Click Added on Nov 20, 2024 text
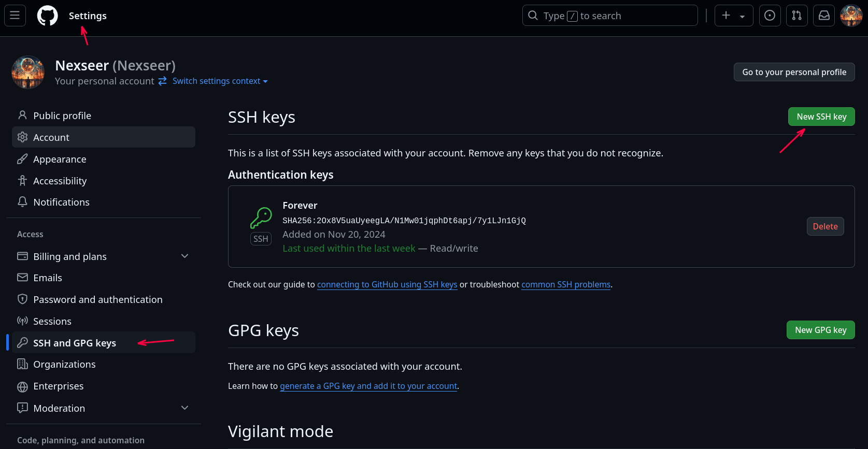The height and width of the screenshot is (449, 868). coord(334,235)
